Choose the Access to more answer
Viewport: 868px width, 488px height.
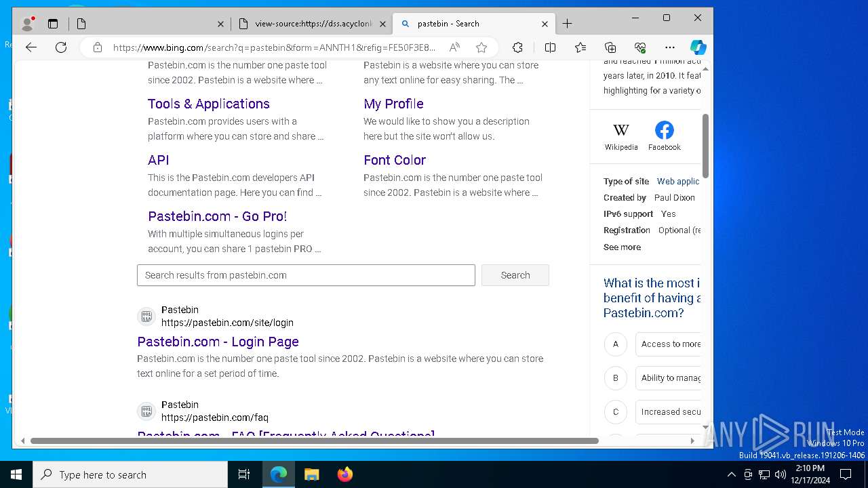[x=669, y=344]
